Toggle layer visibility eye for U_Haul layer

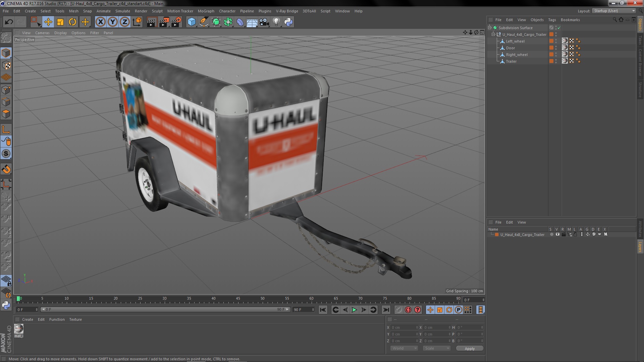557,235
